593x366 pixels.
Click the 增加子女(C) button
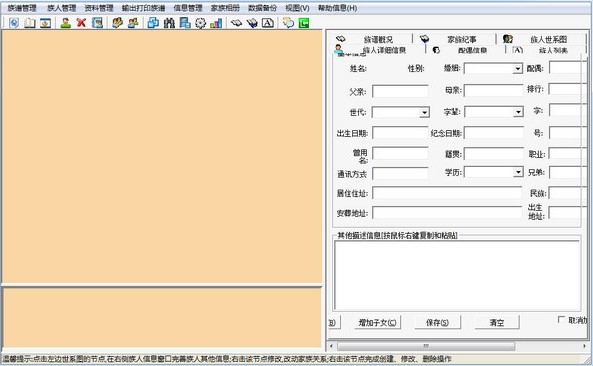click(x=377, y=323)
